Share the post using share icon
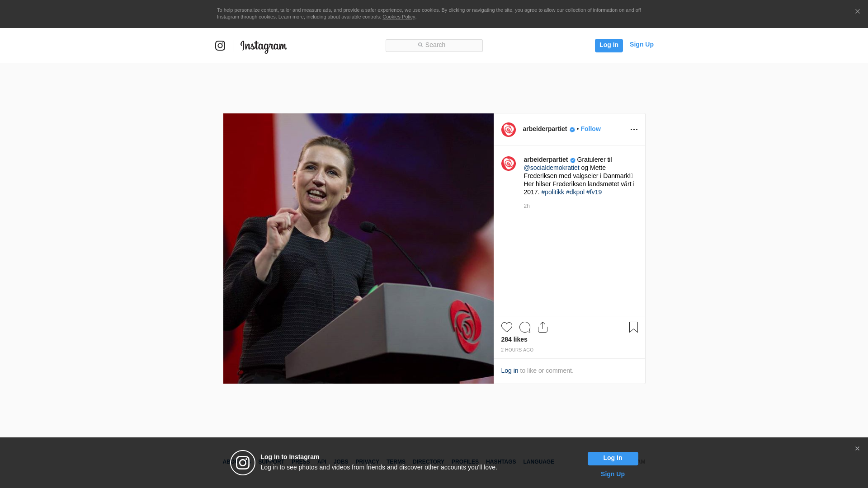The image size is (868, 488). point(542,327)
